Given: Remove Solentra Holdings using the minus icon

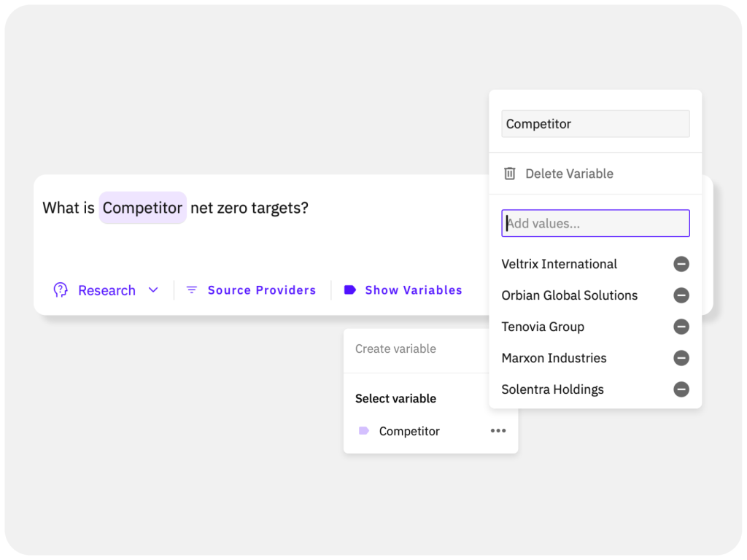Looking at the screenshot, I should pyautogui.click(x=681, y=389).
